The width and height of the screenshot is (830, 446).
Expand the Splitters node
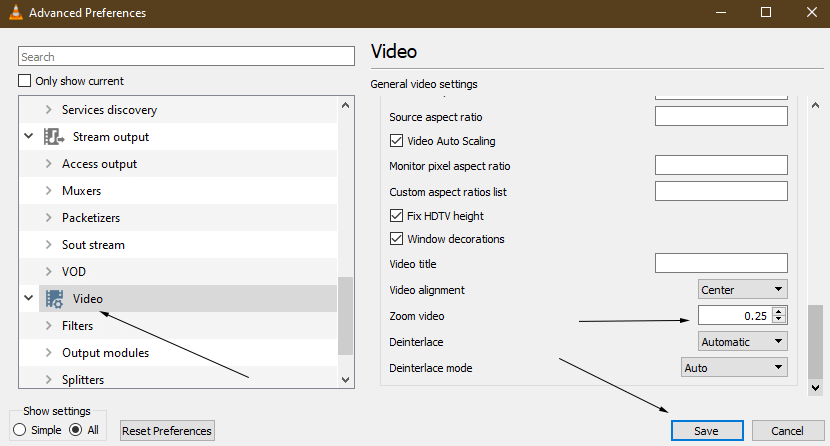coord(49,379)
